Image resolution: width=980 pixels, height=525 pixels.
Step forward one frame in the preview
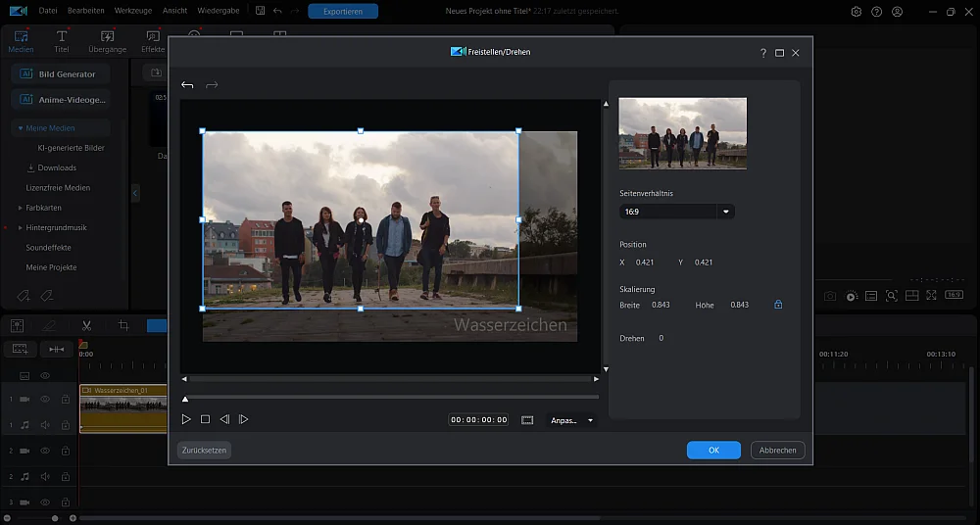point(244,419)
